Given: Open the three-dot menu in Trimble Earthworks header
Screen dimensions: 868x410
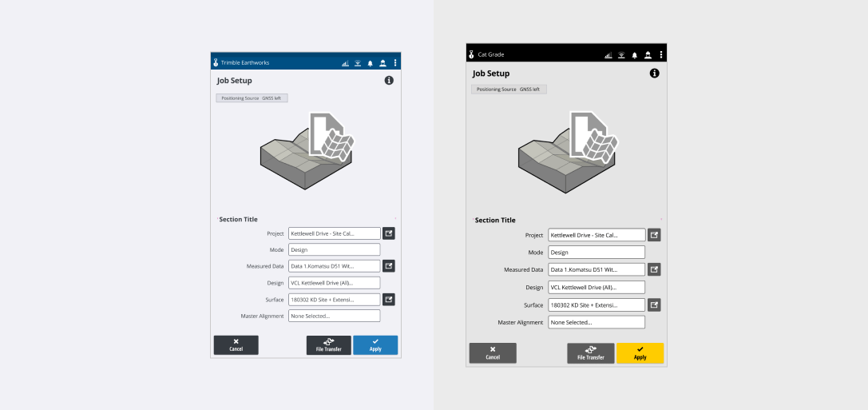Looking at the screenshot, I should tap(394, 63).
